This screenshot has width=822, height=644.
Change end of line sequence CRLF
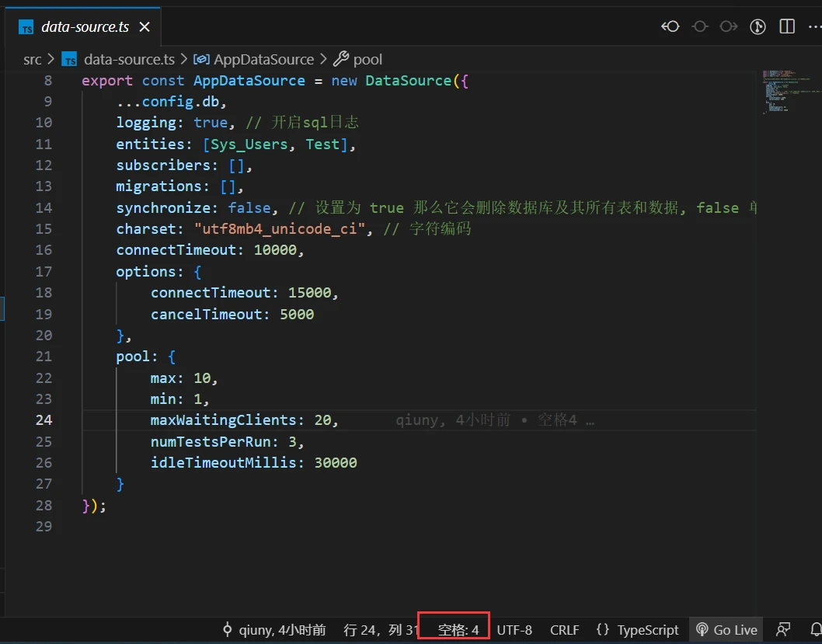coord(565,630)
